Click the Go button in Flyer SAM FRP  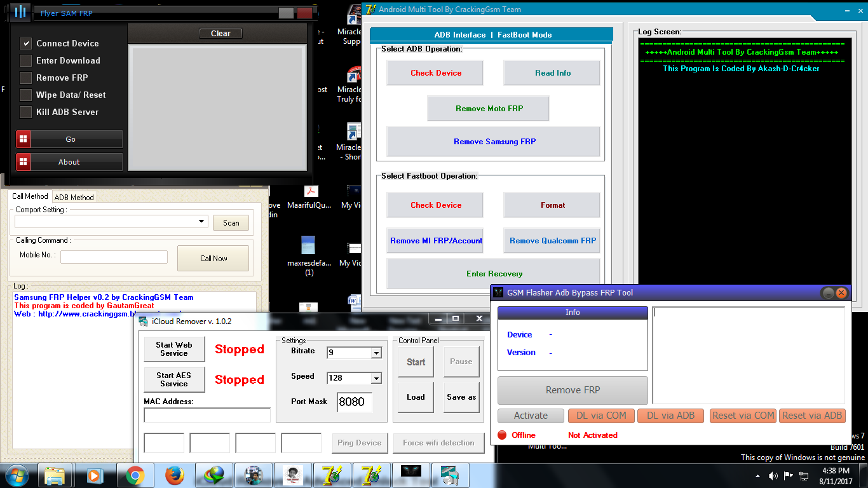69,139
